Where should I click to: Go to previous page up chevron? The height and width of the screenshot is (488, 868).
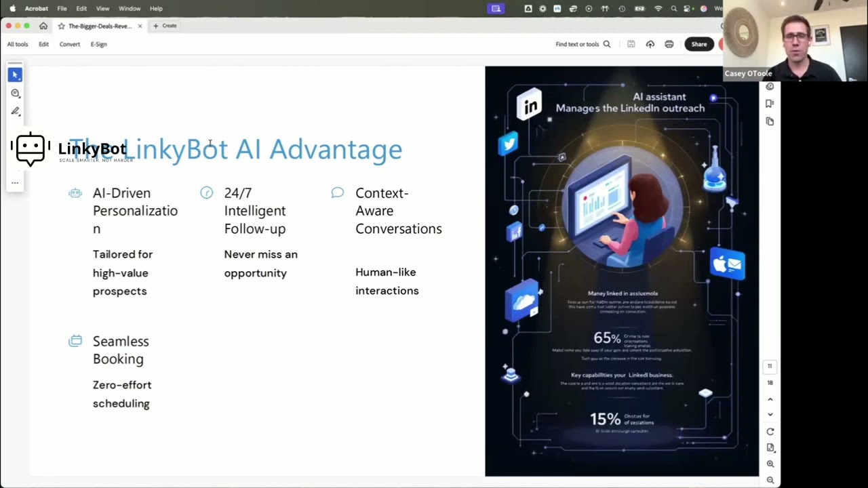coord(770,399)
